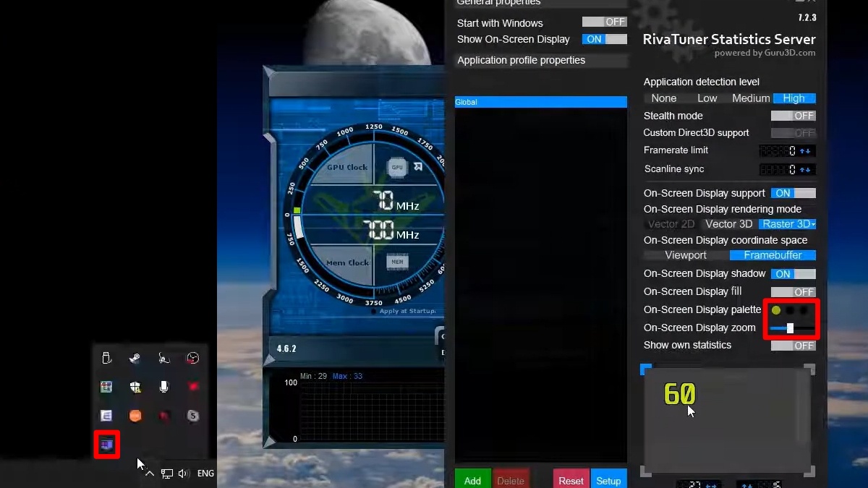Select Framebuffer coordinate space
This screenshot has height=488, width=868.
coord(773,255)
